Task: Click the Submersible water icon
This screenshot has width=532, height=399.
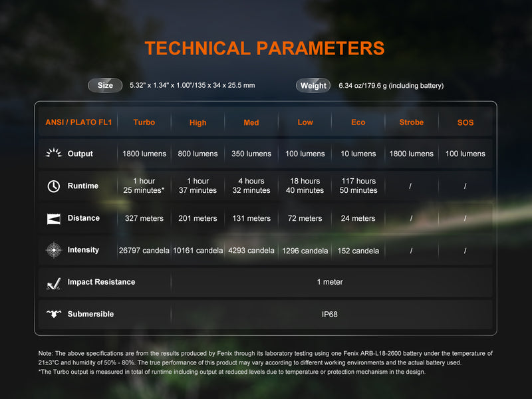Action: click(x=54, y=314)
